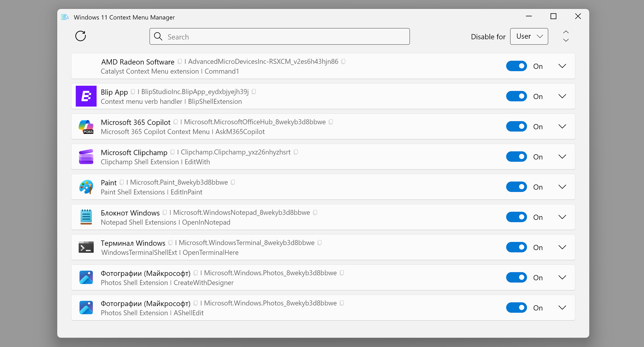Click the Photos icon in CreateWithDesigner row
The image size is (644, 347).
[86, 277]
